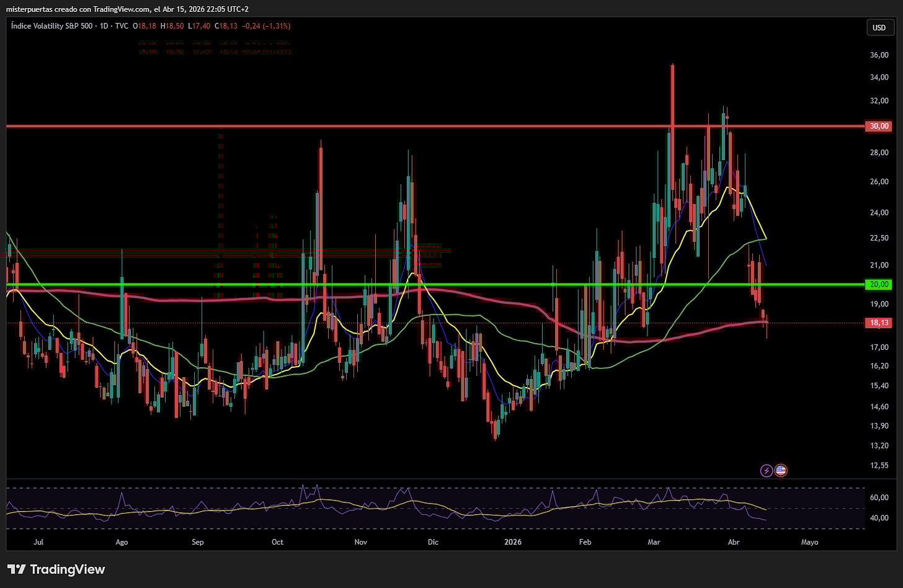The image size is (903, 588).
Task: Click the 12,55 price axis label
Action: coord(879,465)
